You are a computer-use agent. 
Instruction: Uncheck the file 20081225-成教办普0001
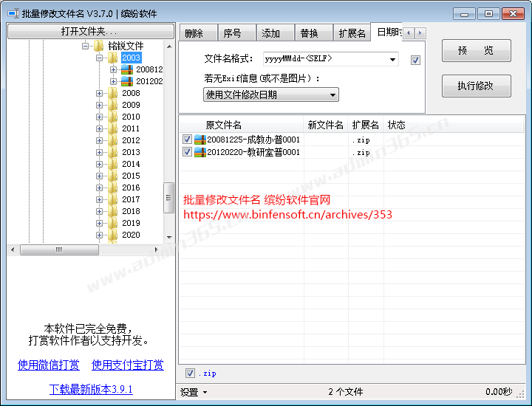[187, 140]
